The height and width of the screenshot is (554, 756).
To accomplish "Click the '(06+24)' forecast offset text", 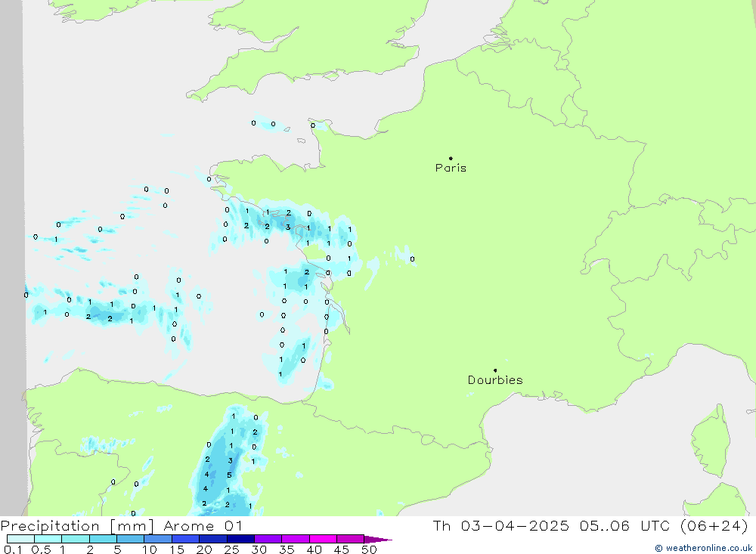I will click(714, 525).
